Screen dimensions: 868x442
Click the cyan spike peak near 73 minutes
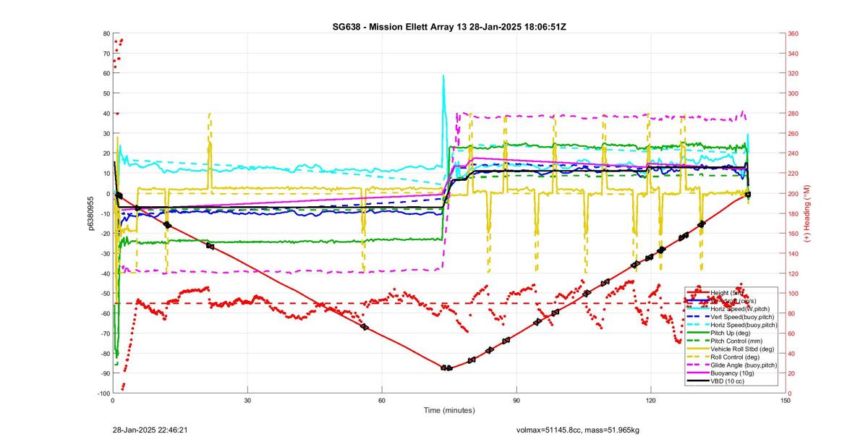coord(443,76)
